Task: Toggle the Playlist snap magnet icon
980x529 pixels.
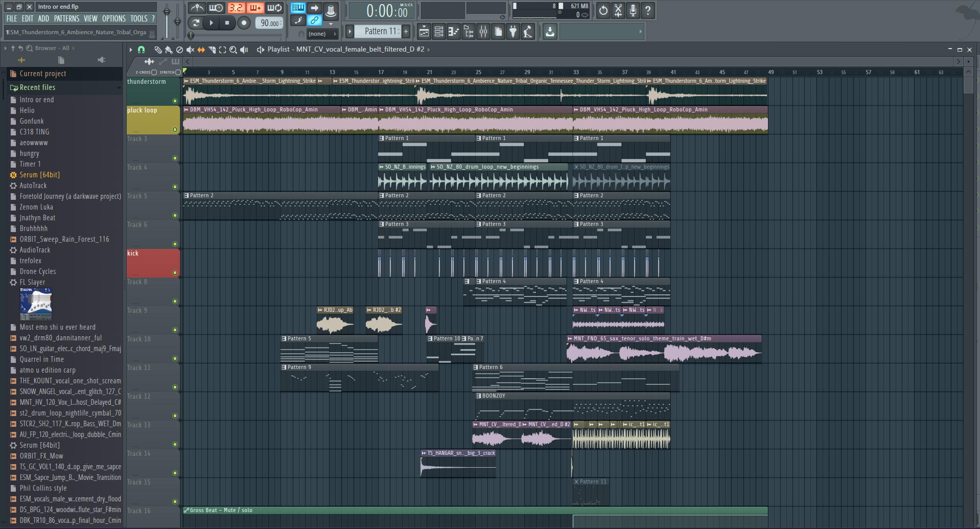Action: click(x=142, y=50)
